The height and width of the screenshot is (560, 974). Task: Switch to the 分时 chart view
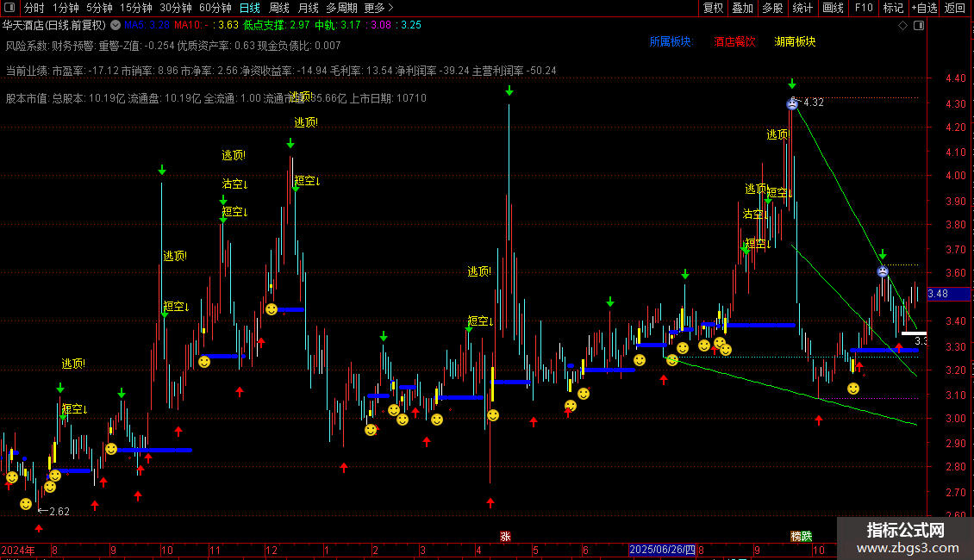[34, 8]
